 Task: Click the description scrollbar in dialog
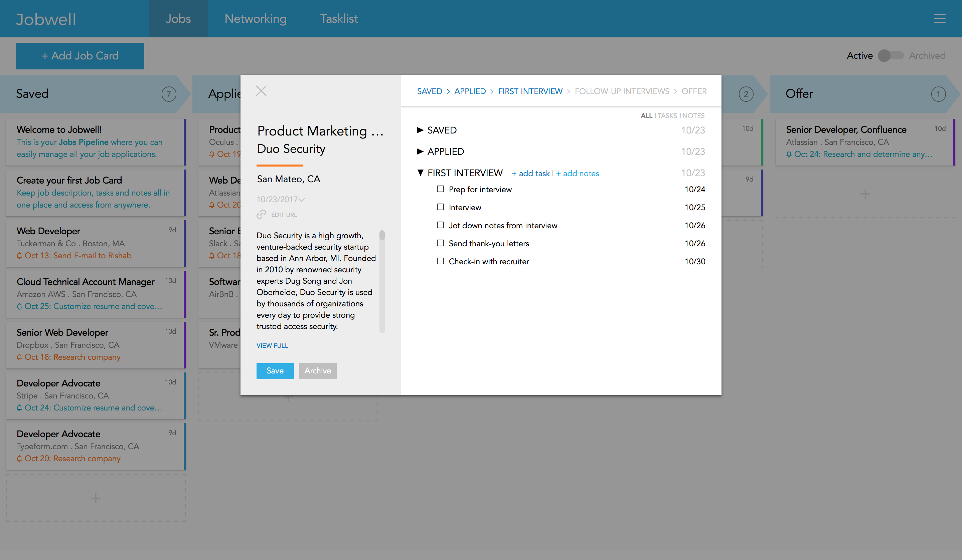[x=382, y=281]
